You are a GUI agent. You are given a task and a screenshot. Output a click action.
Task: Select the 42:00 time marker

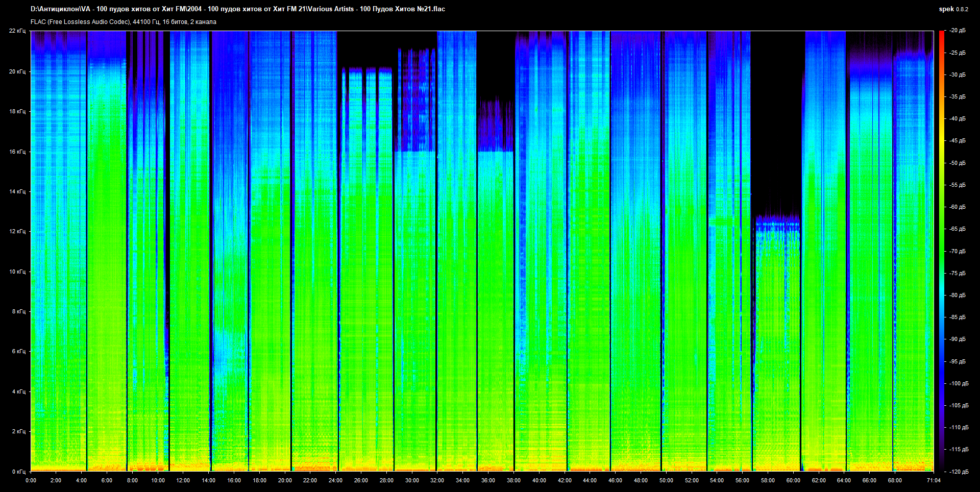coord(565,480)
